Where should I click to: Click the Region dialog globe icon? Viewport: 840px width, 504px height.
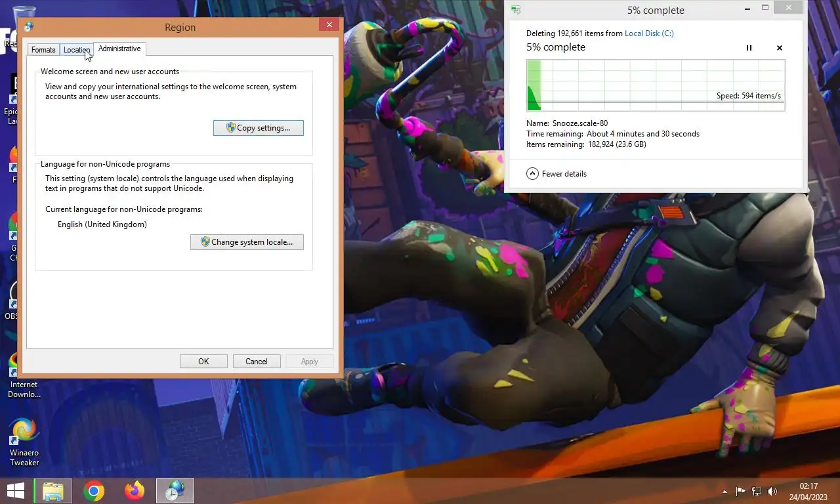[x=29, y=27]
